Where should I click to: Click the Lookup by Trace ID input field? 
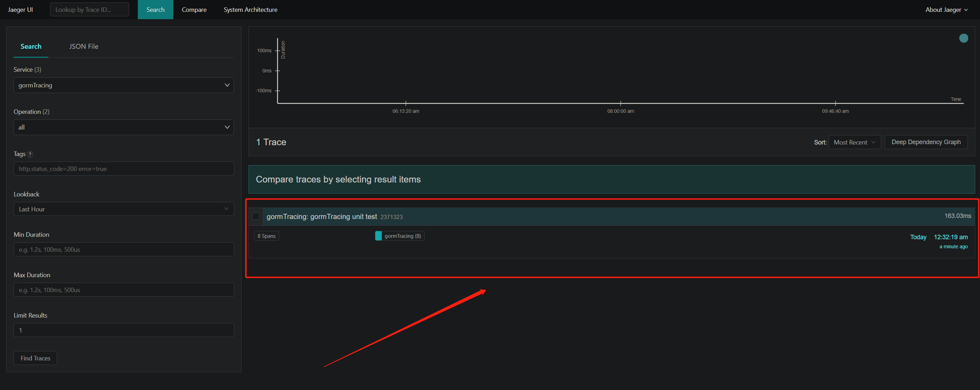[89, 9]
